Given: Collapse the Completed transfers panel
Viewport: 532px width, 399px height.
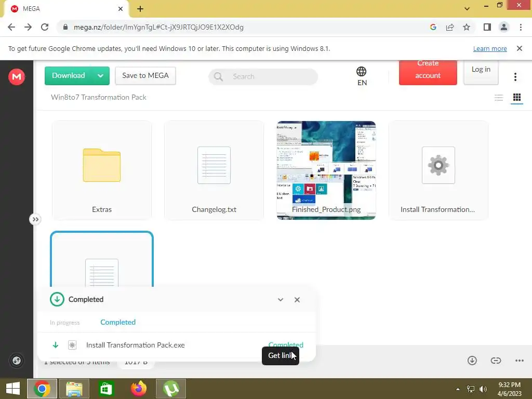Looking at the screenshot, I should coord(280,300).
